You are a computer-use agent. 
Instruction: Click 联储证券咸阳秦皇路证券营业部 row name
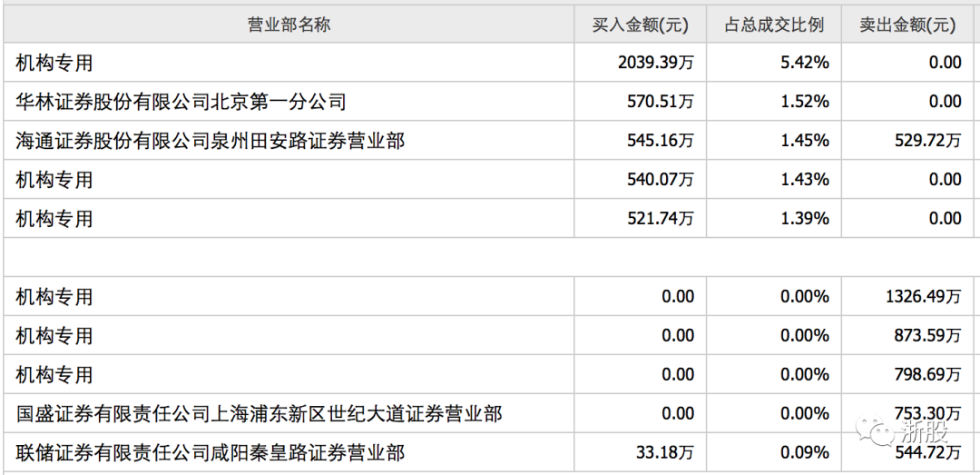click(x=211, y=452)
